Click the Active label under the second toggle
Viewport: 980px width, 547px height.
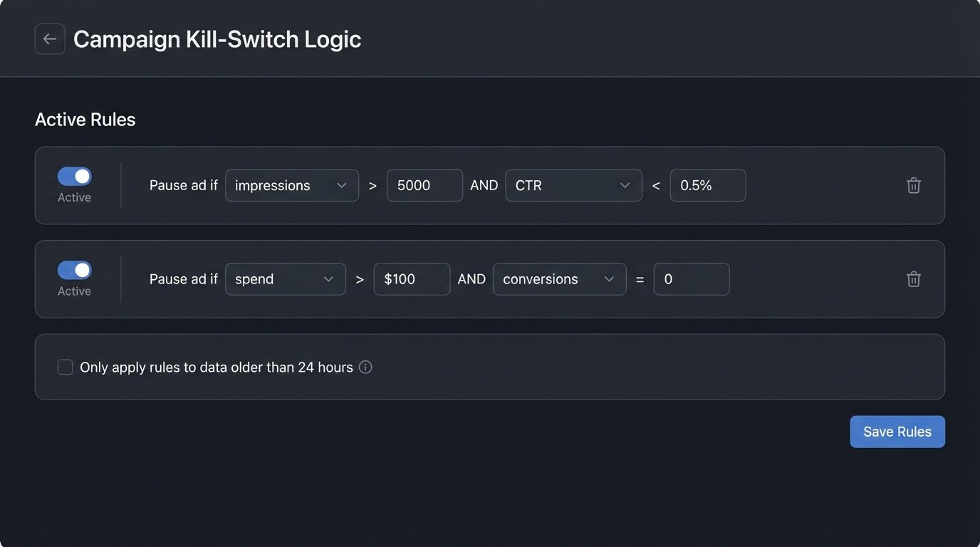pyautogui.click(x=74, y=291)
